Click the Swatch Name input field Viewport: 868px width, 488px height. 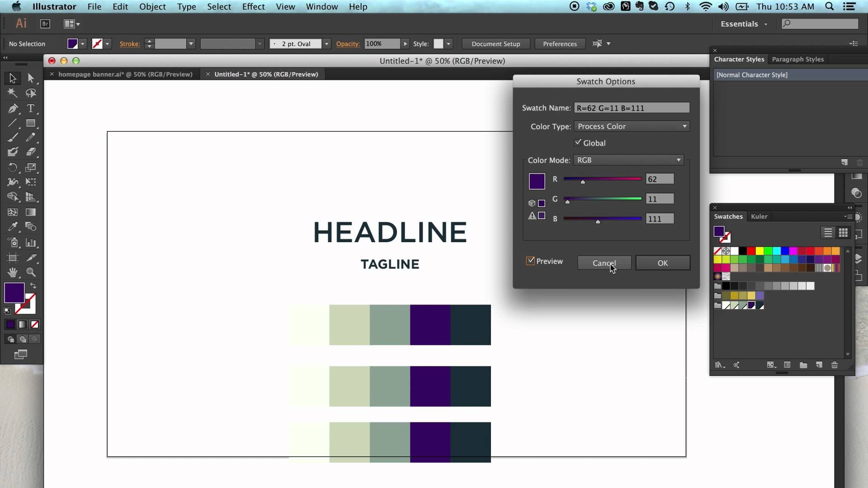(632, 108)
